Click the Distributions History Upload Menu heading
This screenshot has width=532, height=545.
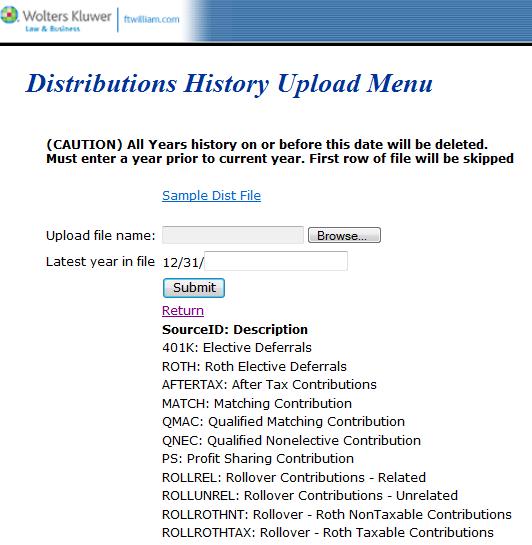[x=229, y=84]
